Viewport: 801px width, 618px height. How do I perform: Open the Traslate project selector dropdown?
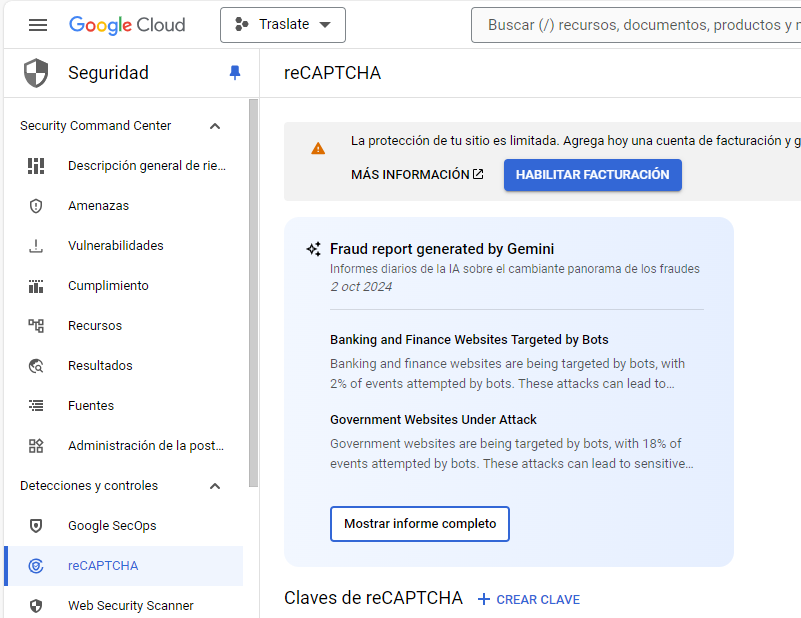(283, 25)
